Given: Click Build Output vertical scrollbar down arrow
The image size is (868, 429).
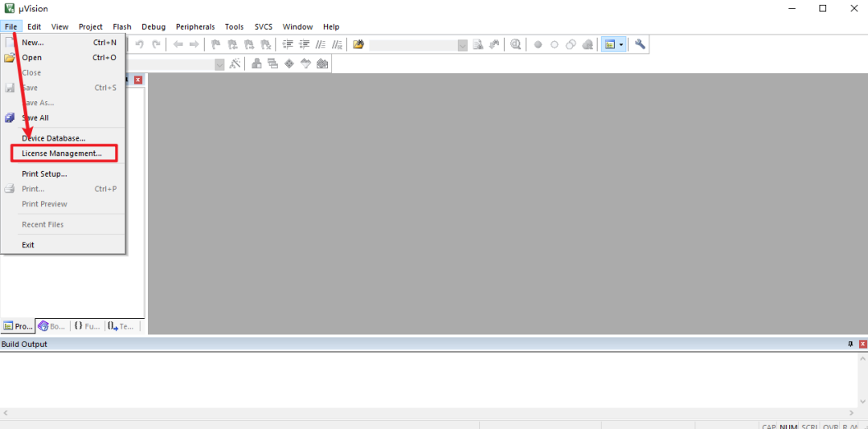Looking at the screenshot, I should click(x=862, y=402).
